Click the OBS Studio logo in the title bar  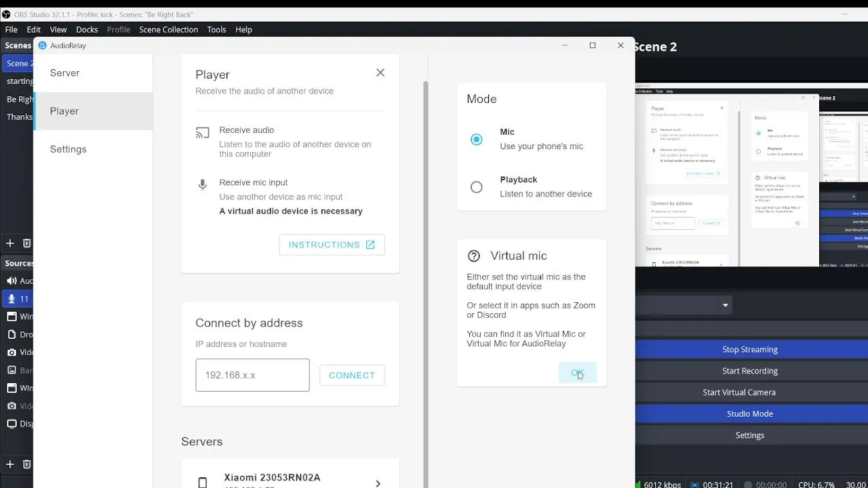coord(6,14)
